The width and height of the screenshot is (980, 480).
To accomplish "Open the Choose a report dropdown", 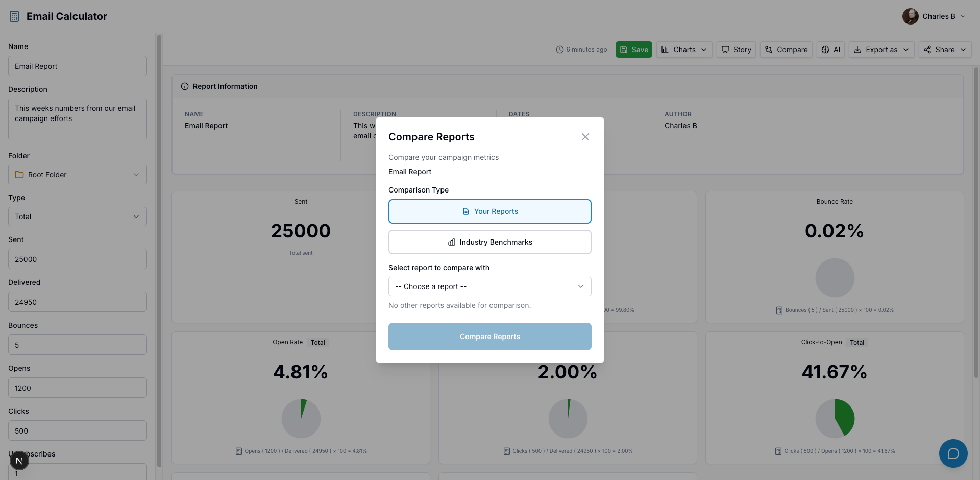I will point(489,286).
